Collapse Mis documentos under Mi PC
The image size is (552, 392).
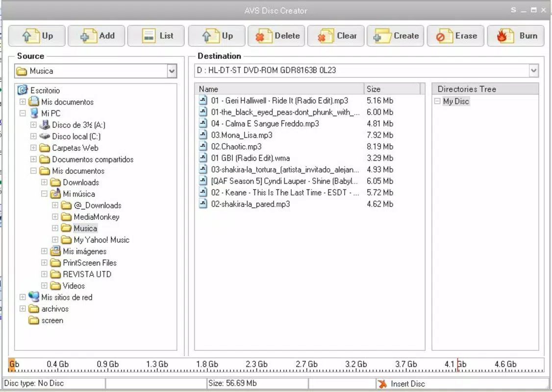pos(33,171)
